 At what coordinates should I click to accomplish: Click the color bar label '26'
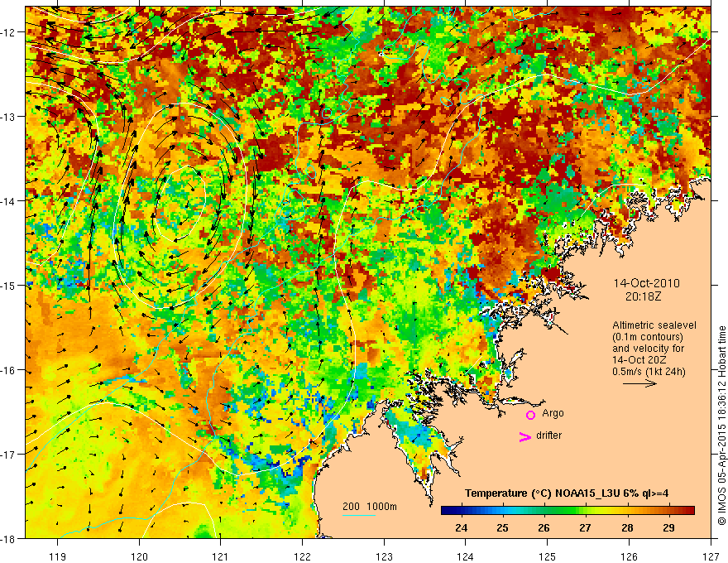pos(544,528)
